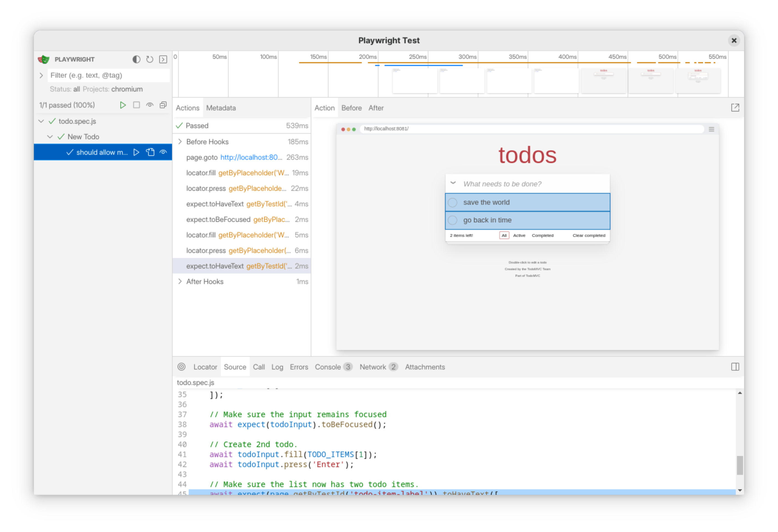778x532 pixels.
Task: Click the last timeline screenshot thumbnail
Action: point(698,81)
